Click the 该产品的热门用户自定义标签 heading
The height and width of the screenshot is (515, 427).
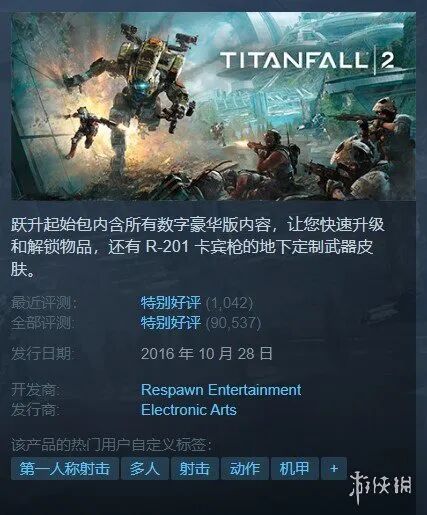click(111, 445)
